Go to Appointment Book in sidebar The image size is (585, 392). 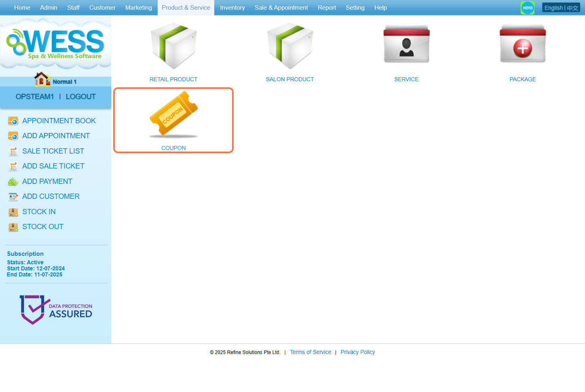point(59,121)
